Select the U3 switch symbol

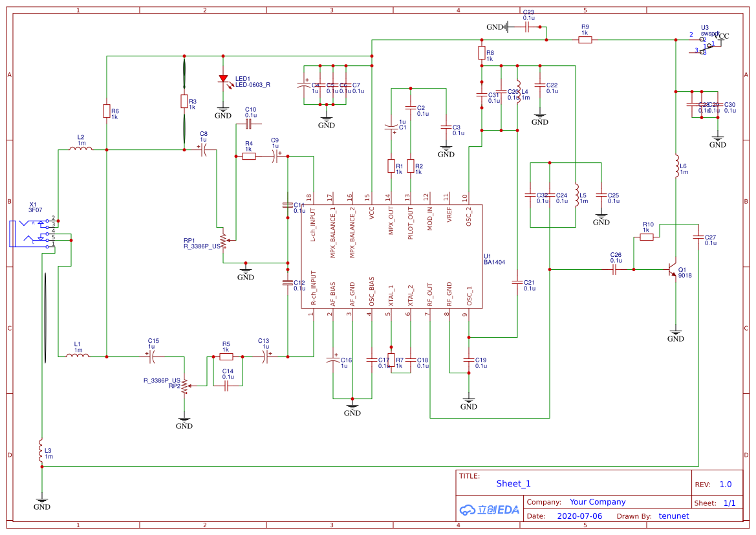706,46
